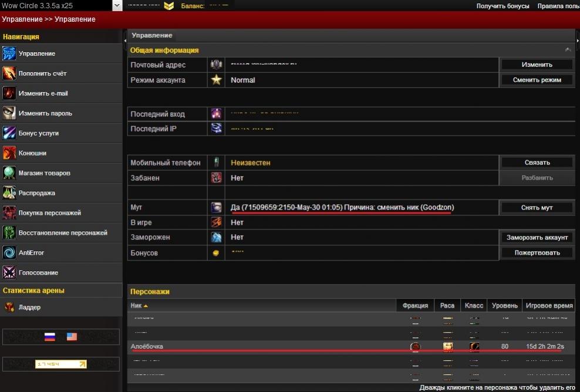Open Изменить e-mail via its icon

point(9,93)
